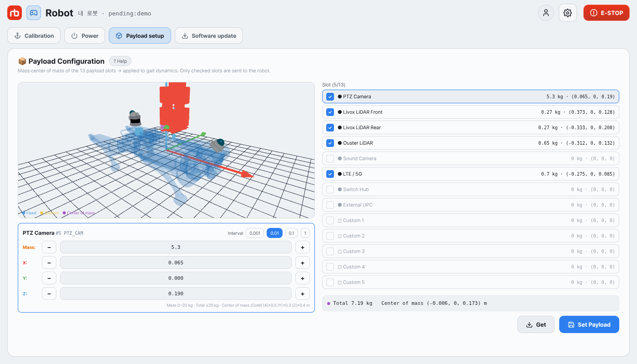
Task: Click the red rb logo icon
Action: 15,13
